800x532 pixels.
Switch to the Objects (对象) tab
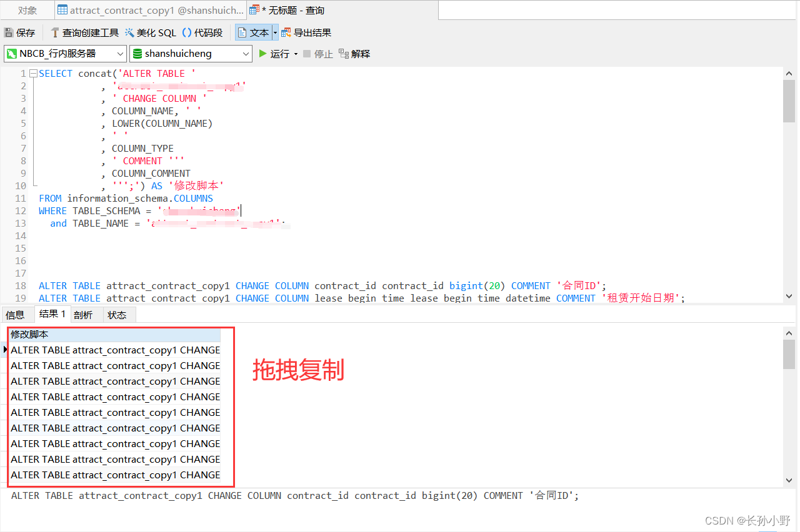tap(27, 10)
